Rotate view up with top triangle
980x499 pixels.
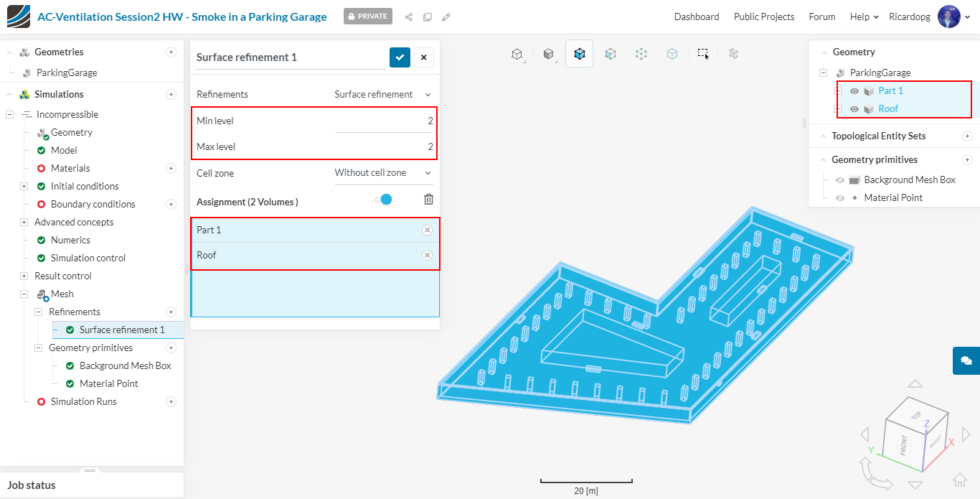[x=915, y=385]
